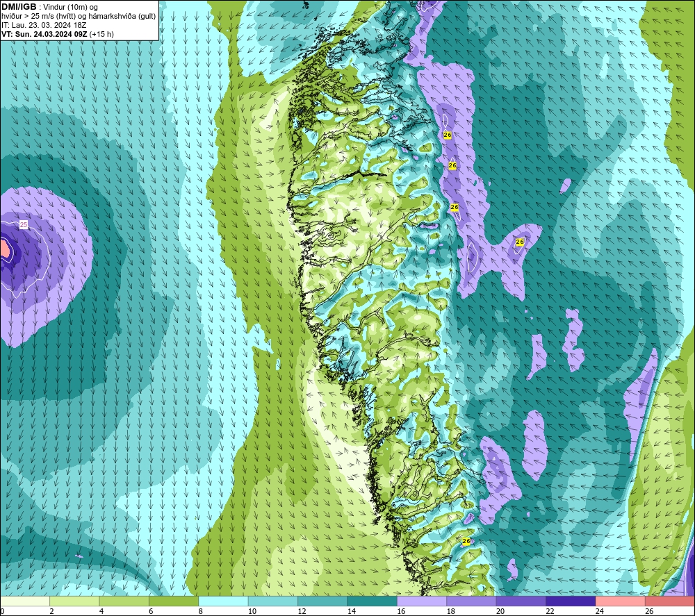This screenshot has width=695, height=616.
Task: Click the legend scale number '26'
Action: tap(649, 611)
